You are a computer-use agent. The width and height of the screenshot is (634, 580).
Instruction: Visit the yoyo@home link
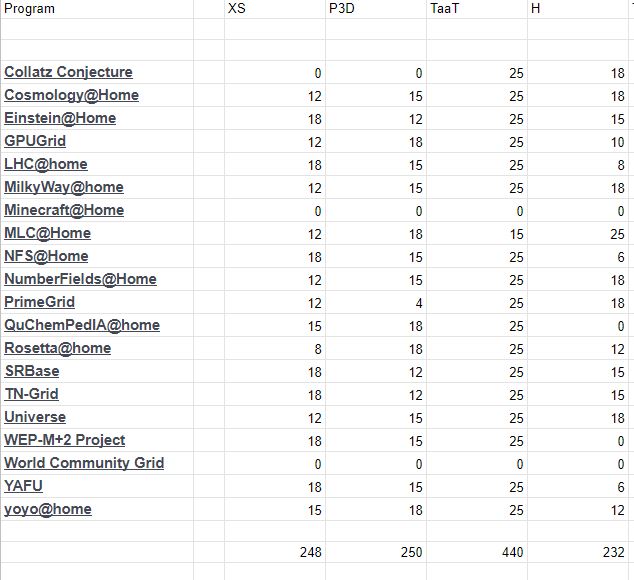click(x=48, y=509)
